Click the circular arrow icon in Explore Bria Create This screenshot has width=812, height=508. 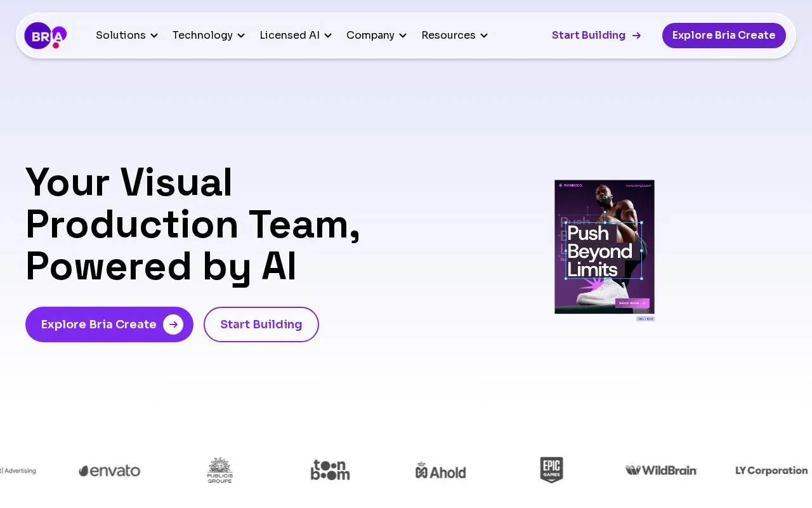click(173, 324)
